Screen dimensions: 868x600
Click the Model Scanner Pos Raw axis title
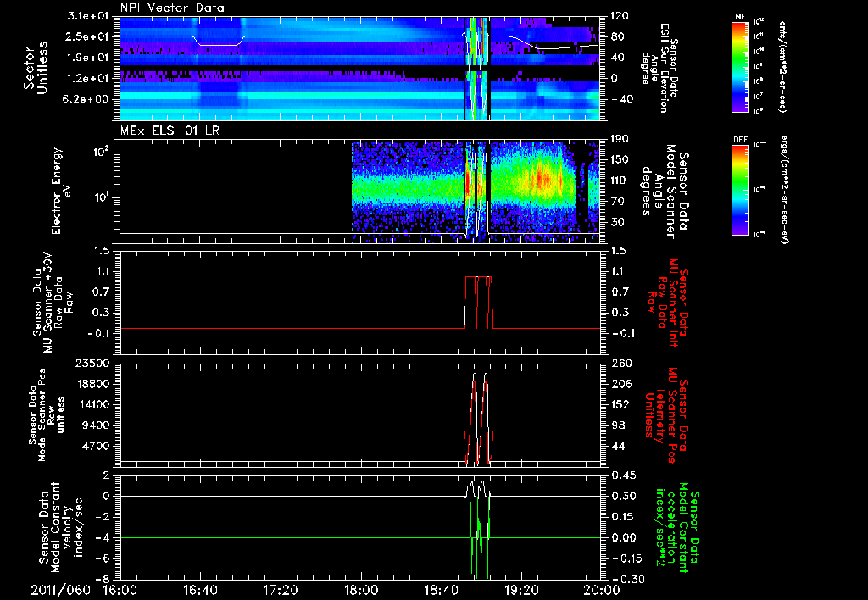(47, 415)
